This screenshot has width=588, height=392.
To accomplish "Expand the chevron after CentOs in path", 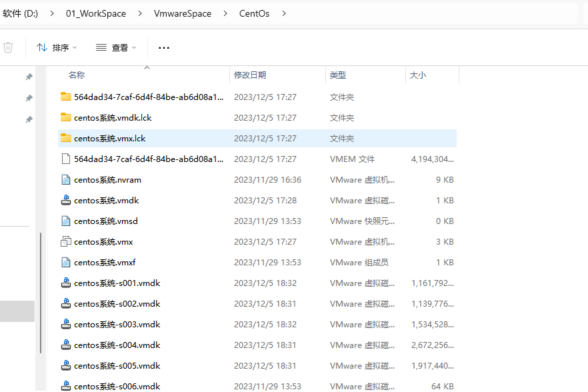I will 285,13.
